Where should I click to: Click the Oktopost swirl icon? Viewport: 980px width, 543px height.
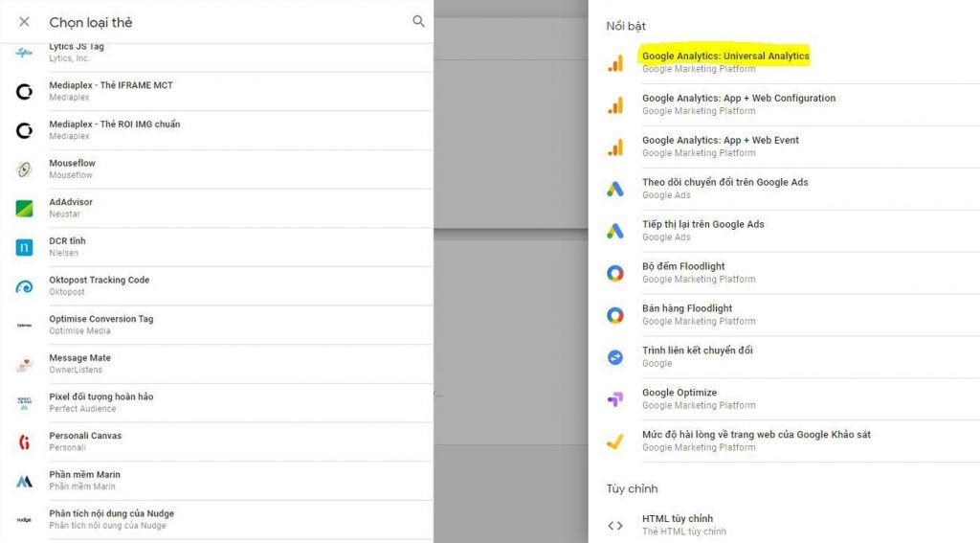tap(24, 286)
